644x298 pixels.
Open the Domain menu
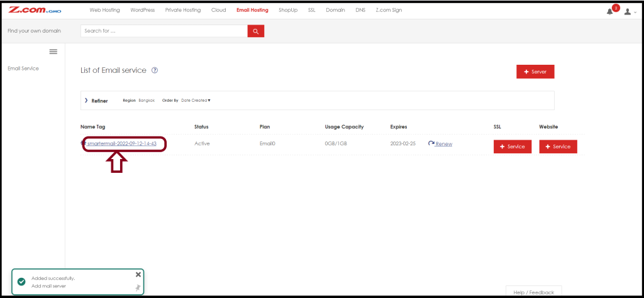pyautogui.click(x=336, y=10)
